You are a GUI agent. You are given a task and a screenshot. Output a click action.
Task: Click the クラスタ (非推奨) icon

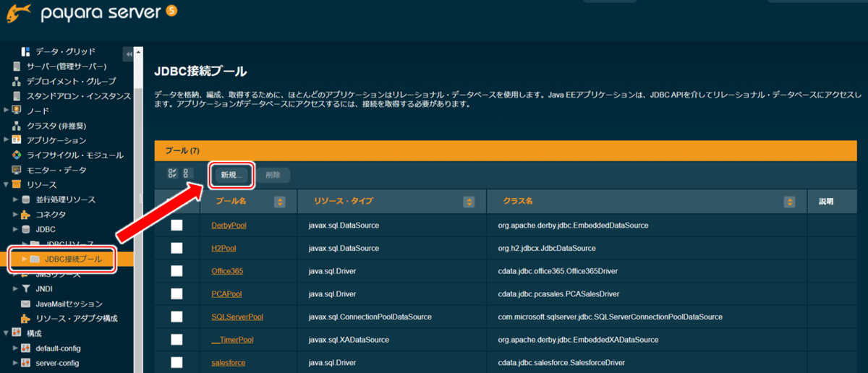pos(17,125)
